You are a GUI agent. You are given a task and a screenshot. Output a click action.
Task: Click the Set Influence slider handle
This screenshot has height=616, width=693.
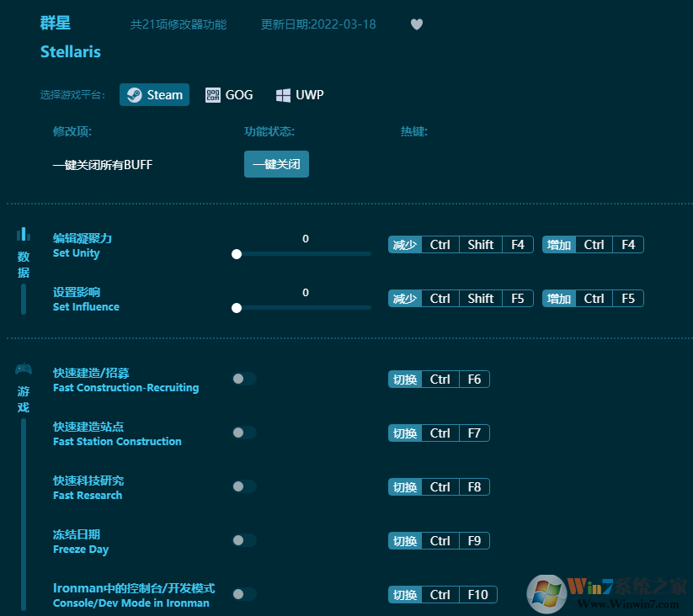tap(237, 308)
